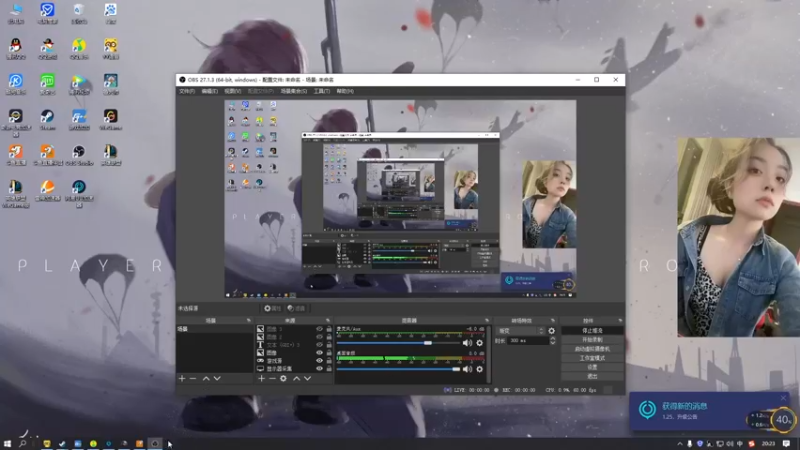800x450 pixels.
Task: Open Windows Start menu
Action: pyautogui.click(x=7, y=443)
